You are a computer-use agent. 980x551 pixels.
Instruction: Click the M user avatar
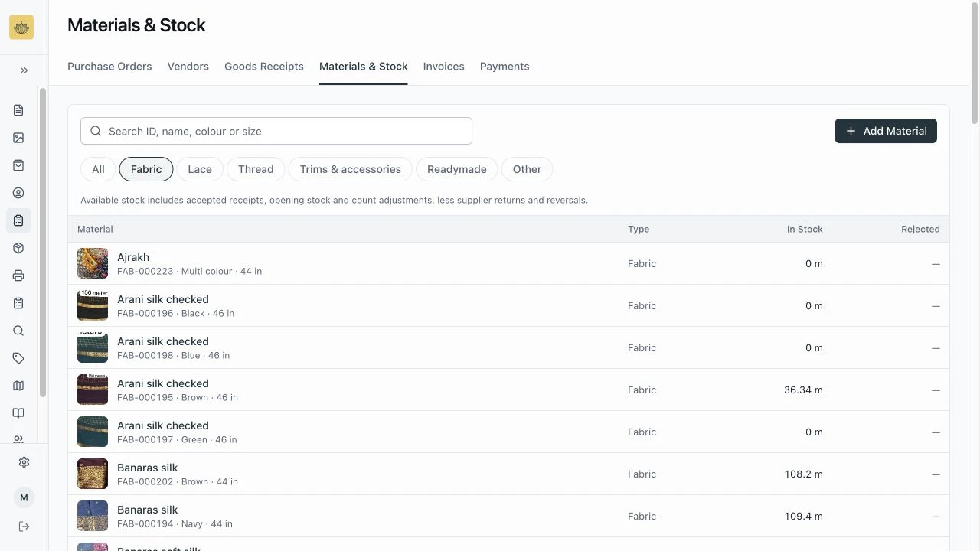(24, 497)
